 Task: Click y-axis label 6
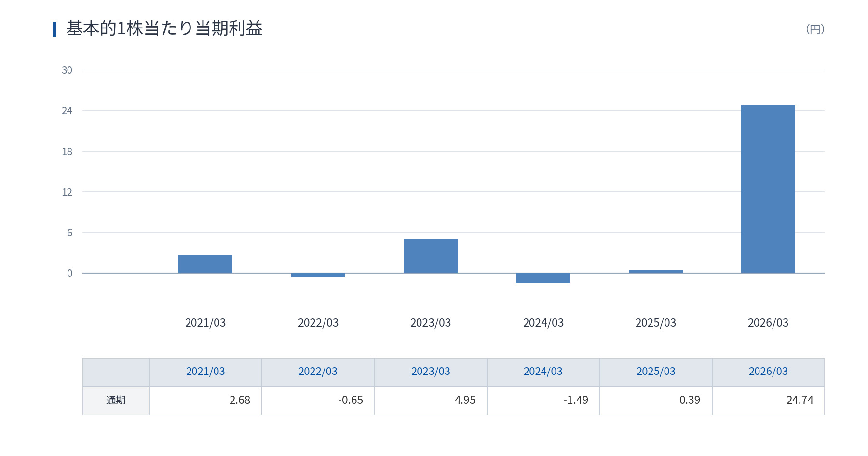click(x=69, y=233)
